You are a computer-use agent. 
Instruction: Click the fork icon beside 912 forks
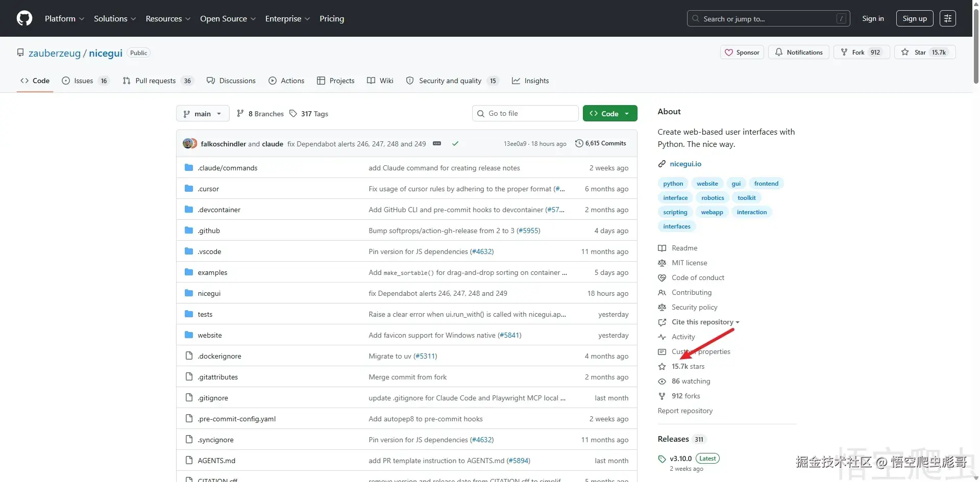click(662, 396)
